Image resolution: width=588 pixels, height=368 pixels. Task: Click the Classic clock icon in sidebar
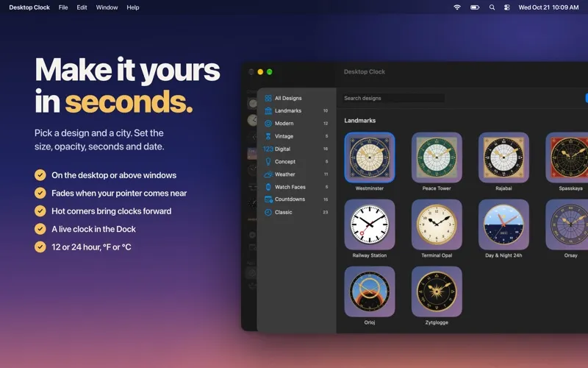[x=268, y=212]
